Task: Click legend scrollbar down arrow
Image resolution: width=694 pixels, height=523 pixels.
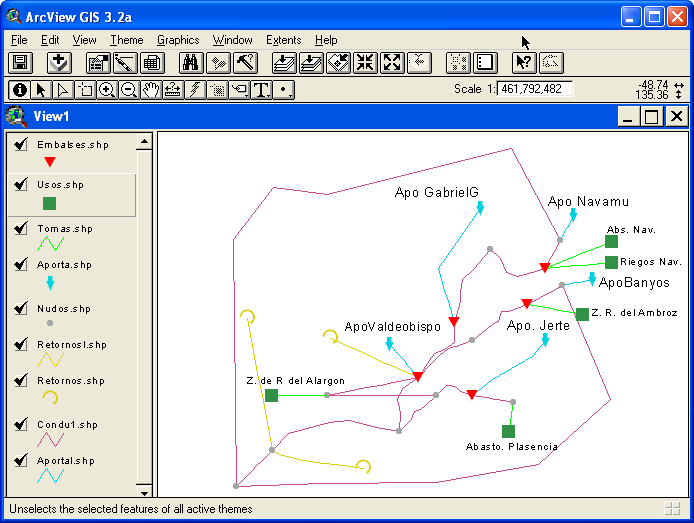Action: pyautogui.click(x=144, y=492)
